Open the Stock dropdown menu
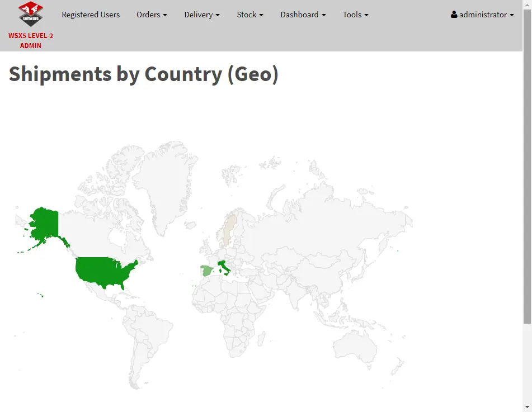This screenshot has height=412, width=532. [x=249, y=15]
